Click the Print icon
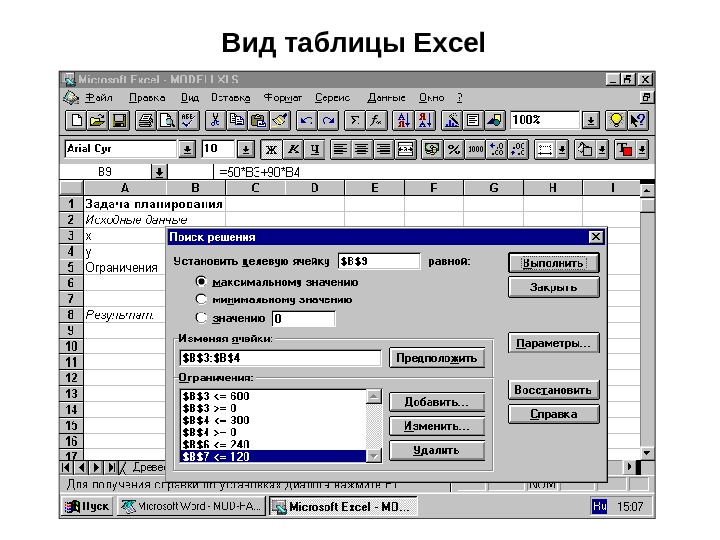The width and height of the screenshot is (720, 540). [x=146, y=121]
